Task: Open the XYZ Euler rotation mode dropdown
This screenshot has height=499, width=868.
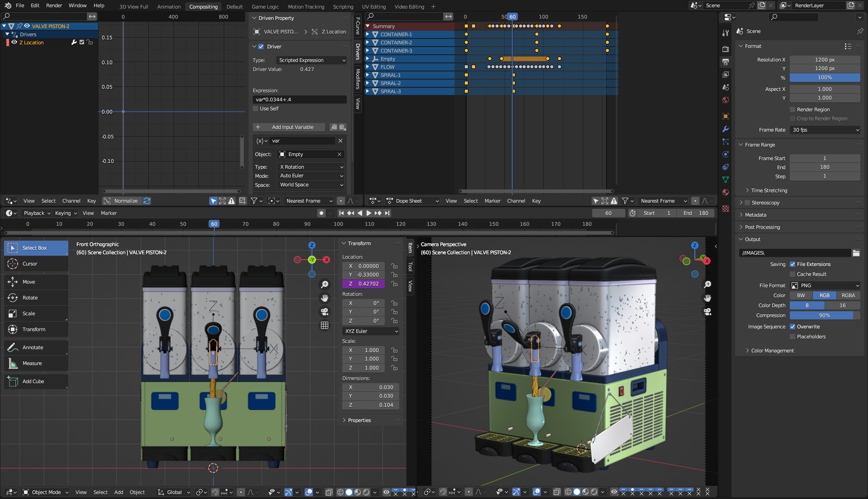Action: point(371,331)
